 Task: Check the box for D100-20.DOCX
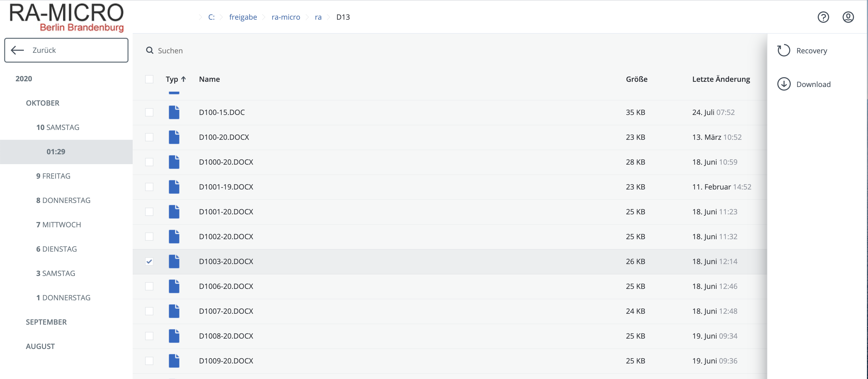pyautogui.click(x=149, y=137)
